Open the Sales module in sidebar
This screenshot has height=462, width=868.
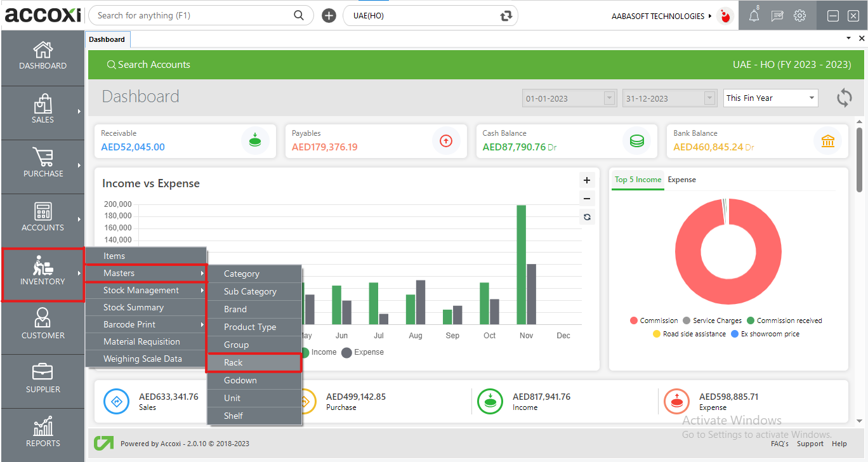click(43, 109)
